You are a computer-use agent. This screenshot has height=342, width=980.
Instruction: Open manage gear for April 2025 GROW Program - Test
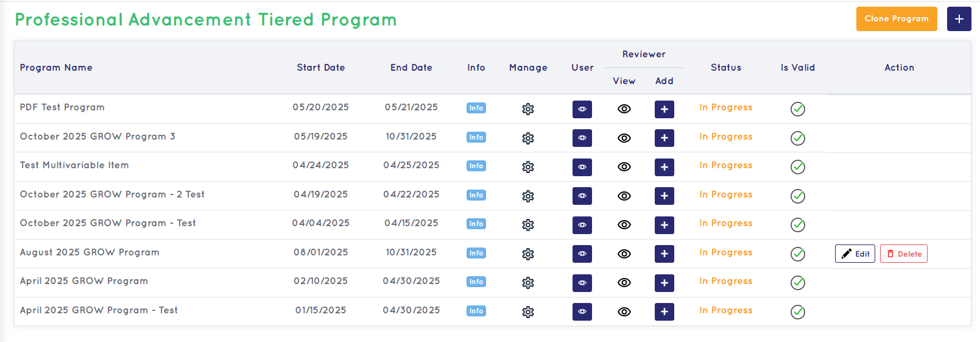click(528, 312)
